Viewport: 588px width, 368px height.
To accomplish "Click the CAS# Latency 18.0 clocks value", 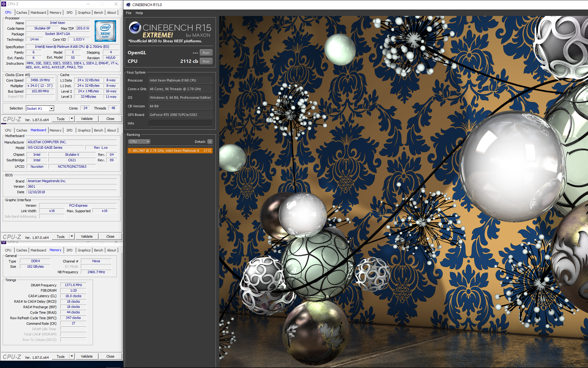I will tap(73, 296).
